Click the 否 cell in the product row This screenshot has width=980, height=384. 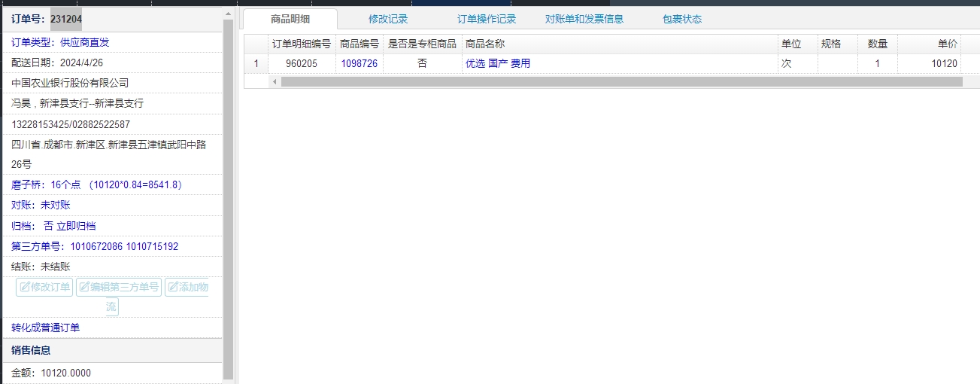tap(422, 64)
